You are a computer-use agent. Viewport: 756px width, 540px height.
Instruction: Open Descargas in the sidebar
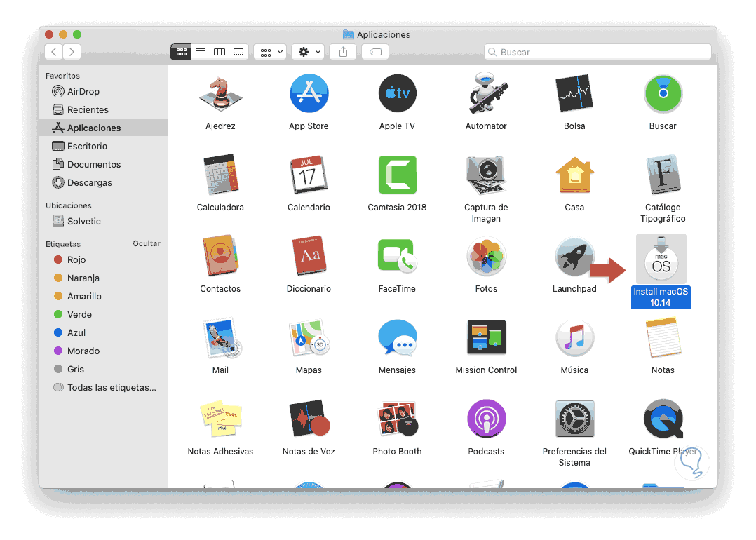(x=104, y=183)
